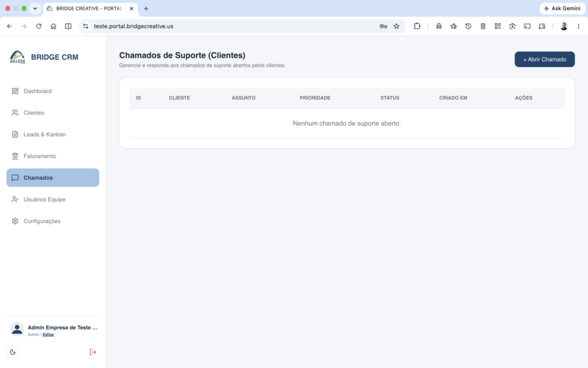Open the QR code extension
The height and width of the screenshot is (368, 588).
click(498, 26)
